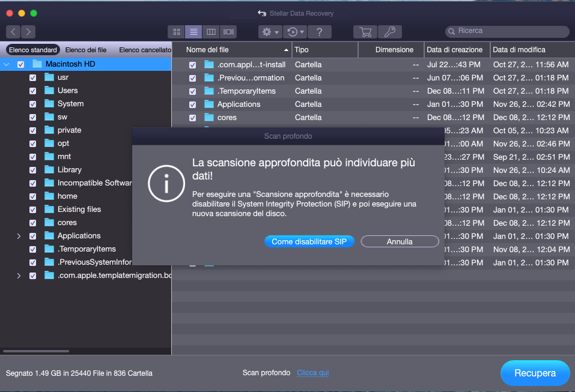Click the shopping cart purchase icon
Screen dimensions: 575x392
point(365,32)
